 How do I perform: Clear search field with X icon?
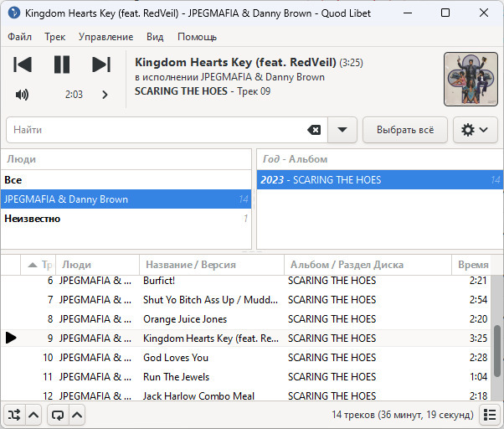(314, 130)
